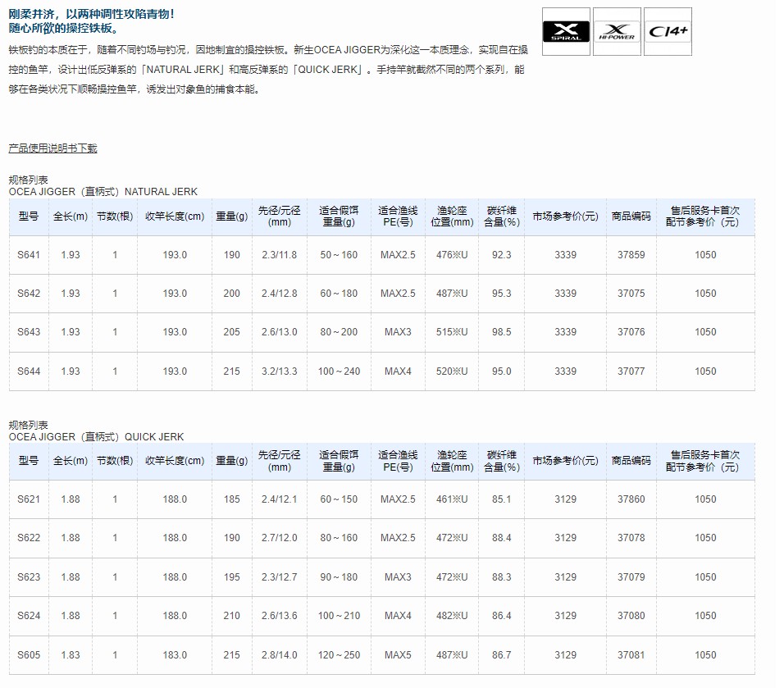Click the X Hi-Power technology icon
The width and height of the screenshot is (784, 688).
(x=617, y=31)
